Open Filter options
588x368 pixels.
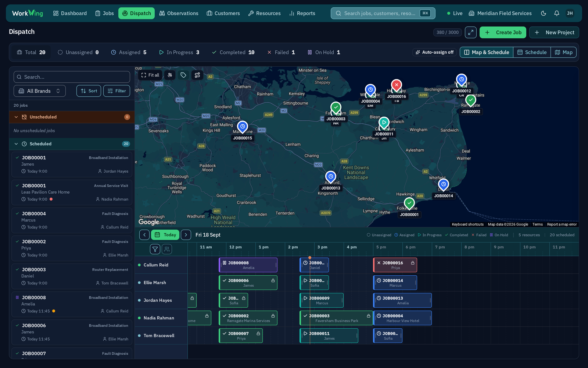tap(116, 91)
